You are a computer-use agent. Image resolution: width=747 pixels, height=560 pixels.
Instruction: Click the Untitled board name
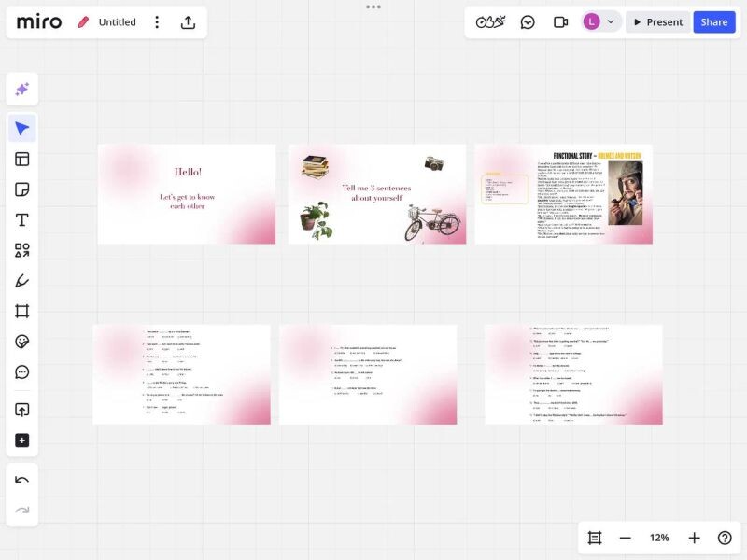(x=117, y=22)
